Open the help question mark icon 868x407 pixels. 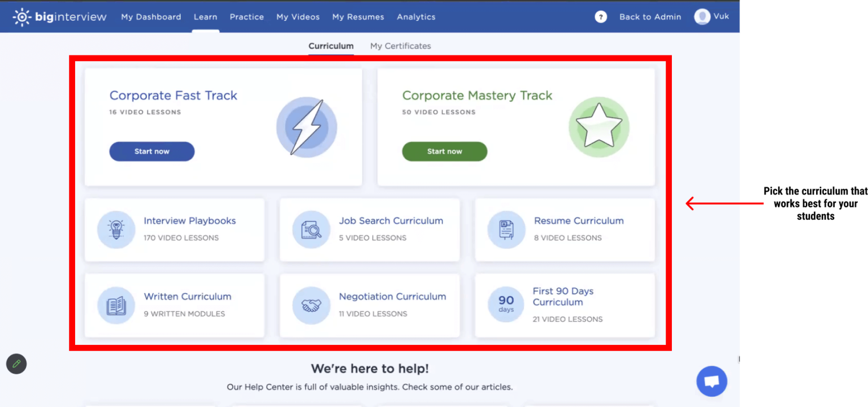[601, 17]
